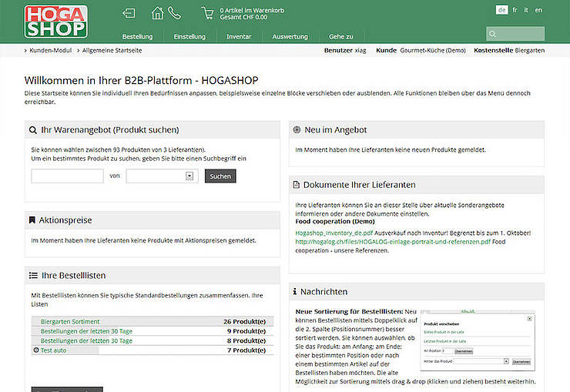Switch language to it
The width and height of the screenshot is (570, 392).
[526, 10]
